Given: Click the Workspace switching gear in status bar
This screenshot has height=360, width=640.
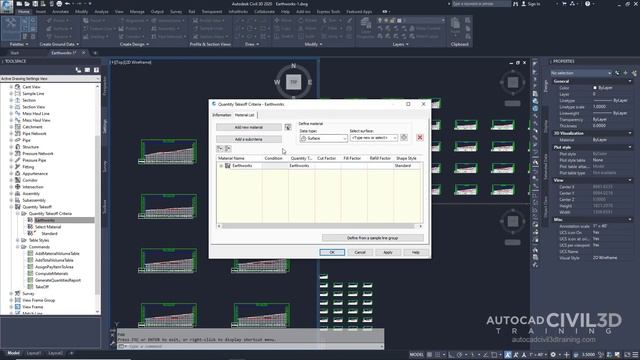Looking at the screenshot, I should 553,355.
